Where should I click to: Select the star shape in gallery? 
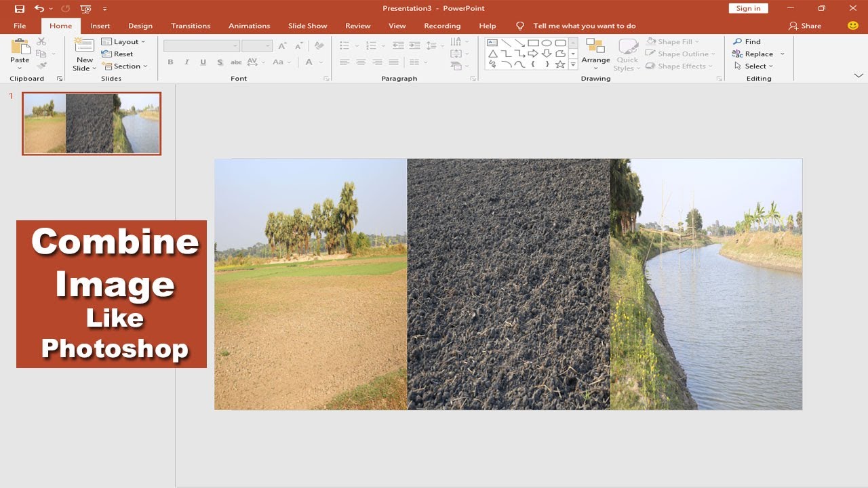point(560,64)
